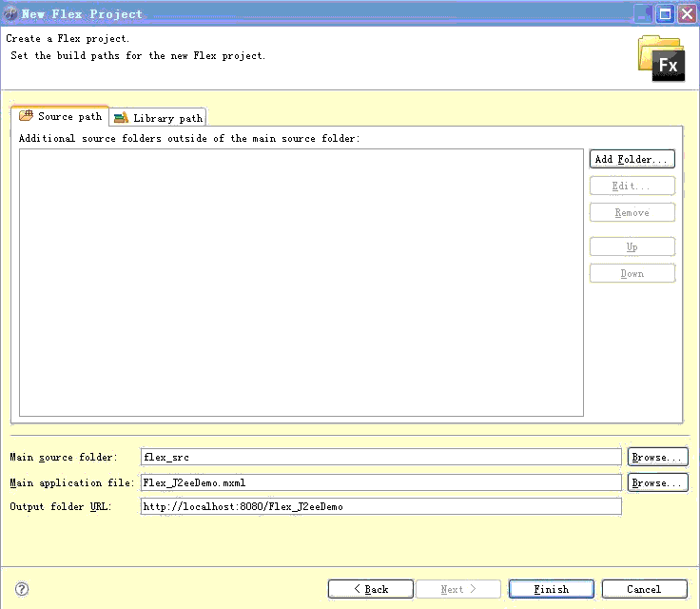Focus the Main source folder field
This screenshot has width=700, height=609.
(x=380, y=457)
